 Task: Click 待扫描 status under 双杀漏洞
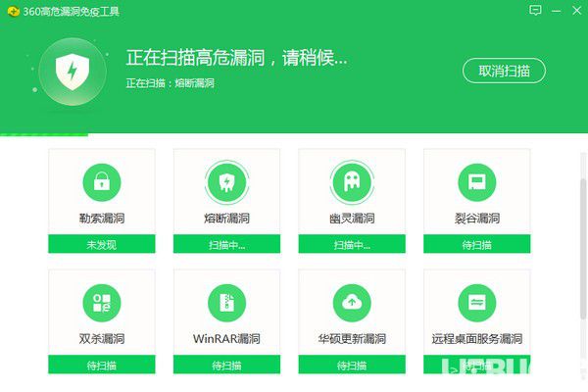102,365
